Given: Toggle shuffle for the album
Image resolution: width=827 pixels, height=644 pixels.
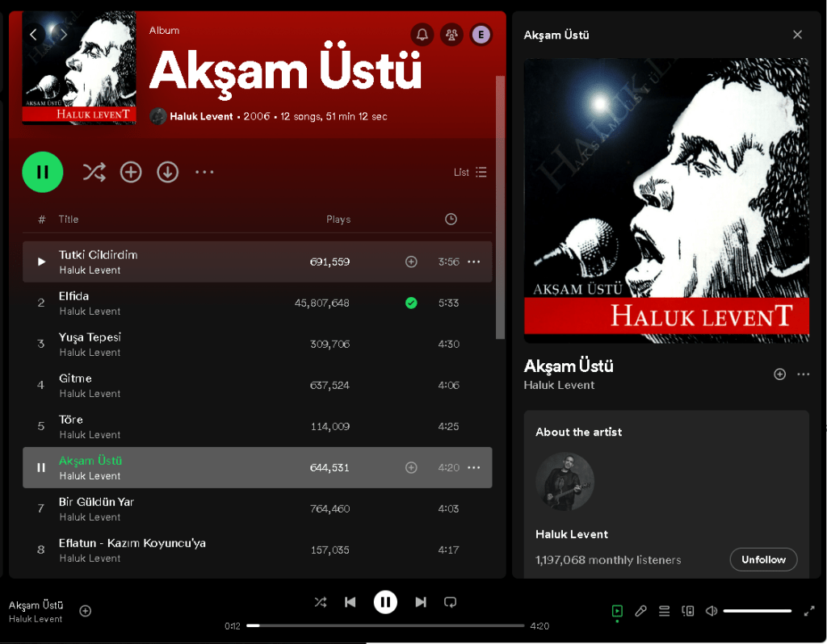Looking at the screenshot, I should pyautogui.click(x=94, y=173).
